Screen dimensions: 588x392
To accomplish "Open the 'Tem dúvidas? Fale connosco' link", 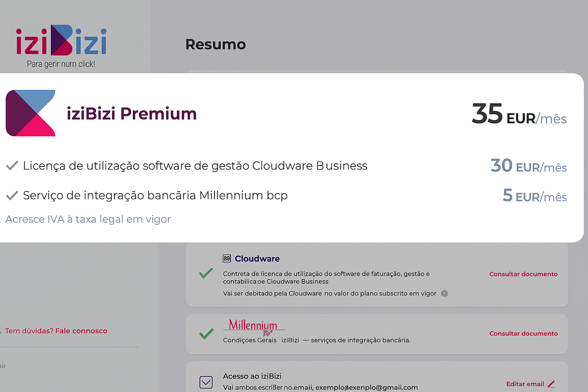I will [56, 331].
